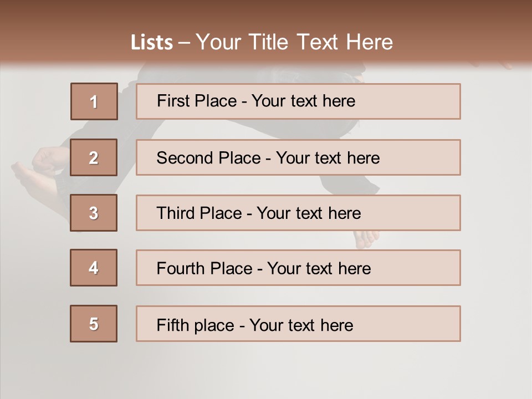Select the First Place text box

(x=298, y=101)
